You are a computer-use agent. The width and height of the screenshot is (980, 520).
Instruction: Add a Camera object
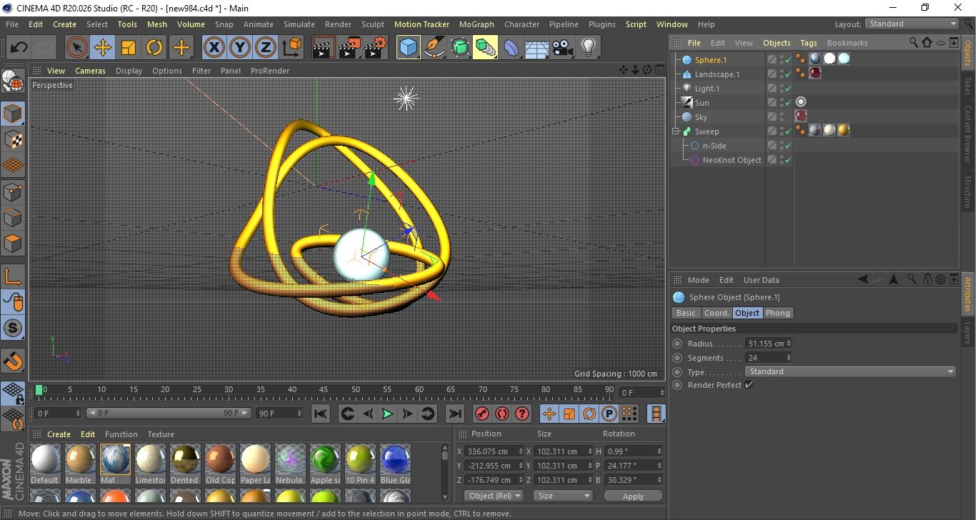pos(562,48)
